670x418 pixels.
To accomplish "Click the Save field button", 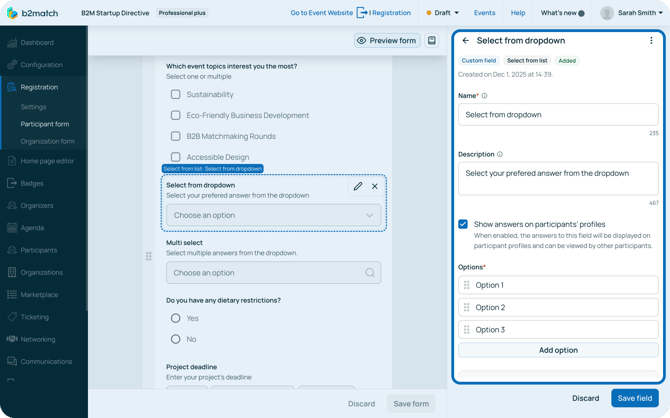I will 634,398.
